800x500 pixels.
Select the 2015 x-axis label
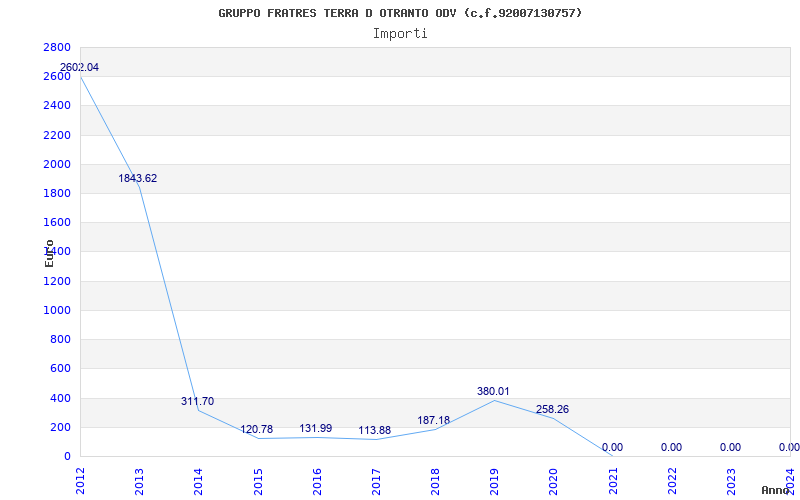pyautogui.click(x=258, y=481)
